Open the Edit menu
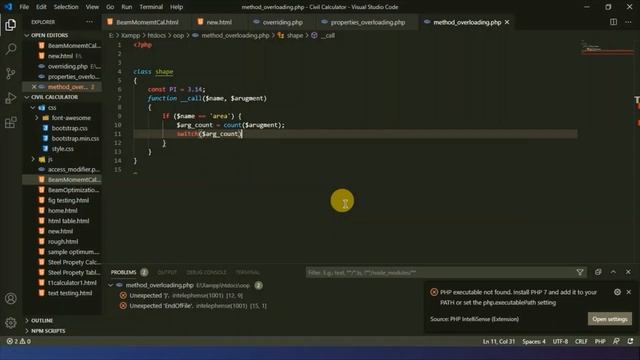Viewport: 640px width, 360px height. (x=41, y=7)
